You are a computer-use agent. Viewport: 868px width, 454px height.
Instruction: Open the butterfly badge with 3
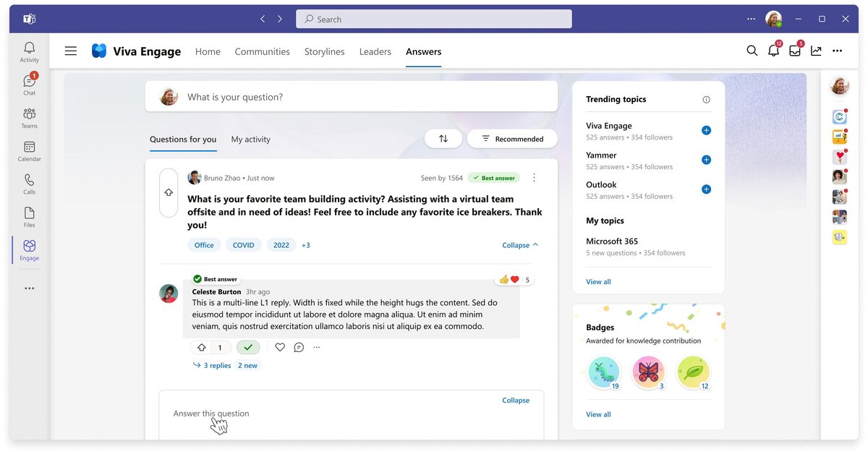click(649, 372)
